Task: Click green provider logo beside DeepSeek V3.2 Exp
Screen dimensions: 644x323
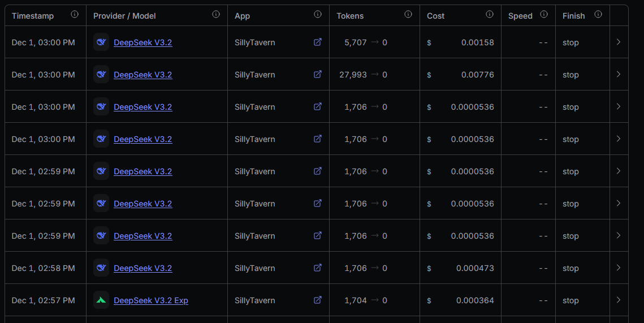Action: pyautogui.click(x=101, y=300)
